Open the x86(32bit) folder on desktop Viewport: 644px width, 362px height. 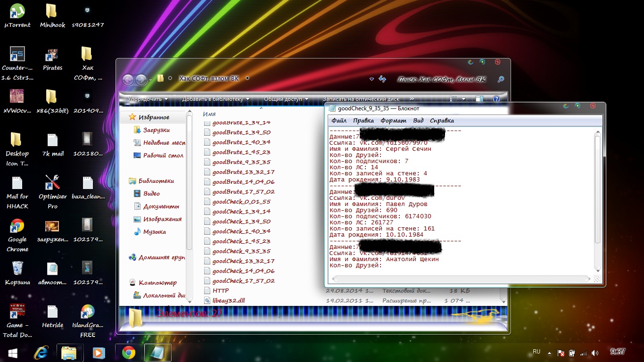(x=52, y=101)
